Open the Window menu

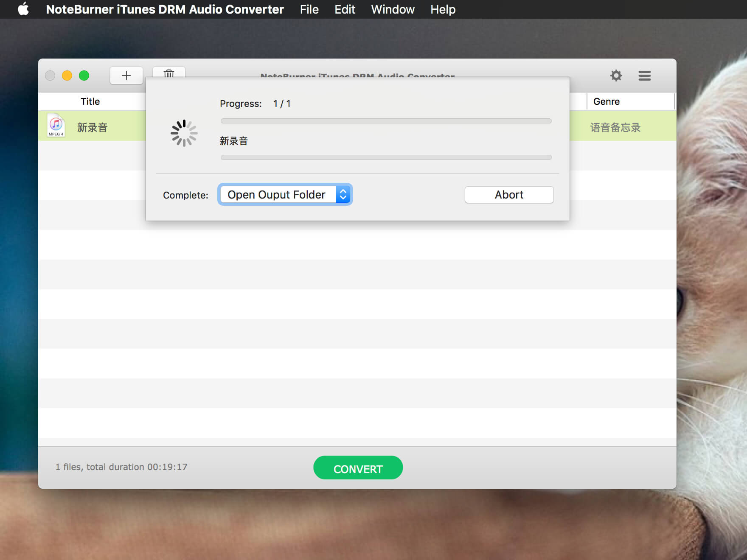393,9
